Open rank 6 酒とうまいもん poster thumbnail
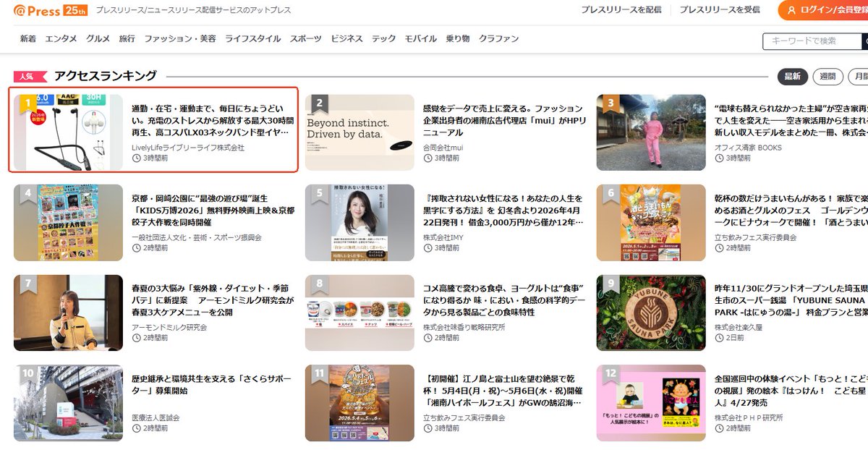Screen dimensions: 868x450 (x=651, y=222)
